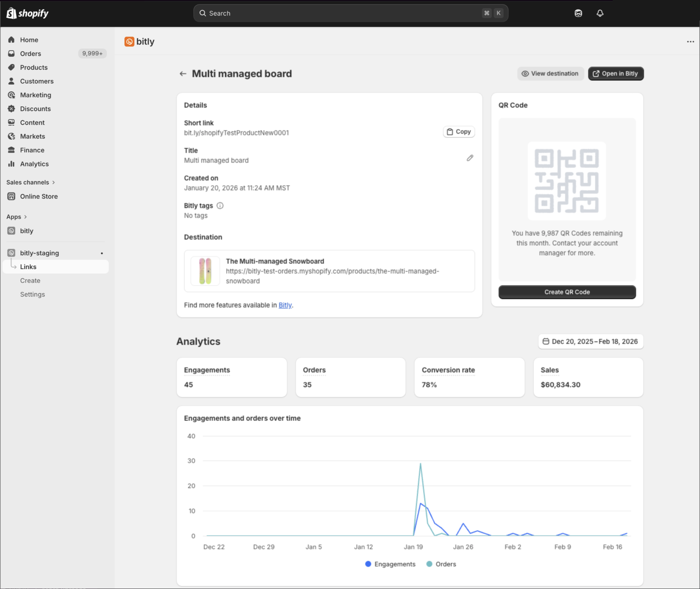
Task: Click the Conversion rate metric card
Action: click(x=469, y=377)
